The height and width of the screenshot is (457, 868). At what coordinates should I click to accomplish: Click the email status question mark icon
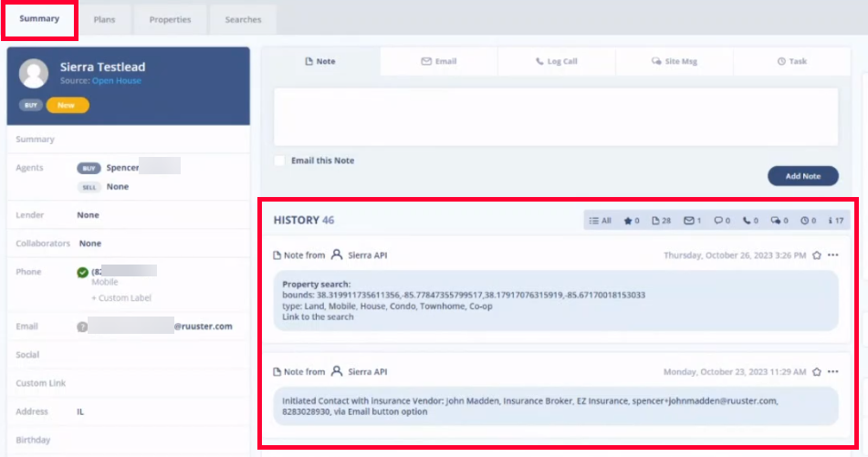(82, 327)
